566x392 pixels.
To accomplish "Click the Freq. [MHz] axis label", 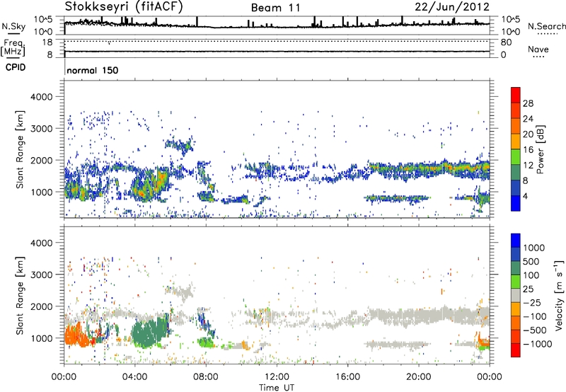I will [x=13, y=47].
